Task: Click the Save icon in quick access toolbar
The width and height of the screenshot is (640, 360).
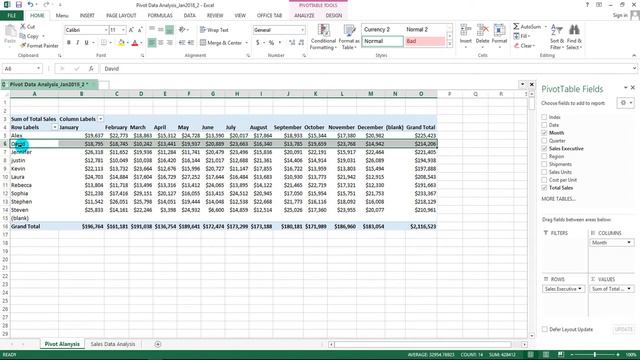Action: point(19,4)
